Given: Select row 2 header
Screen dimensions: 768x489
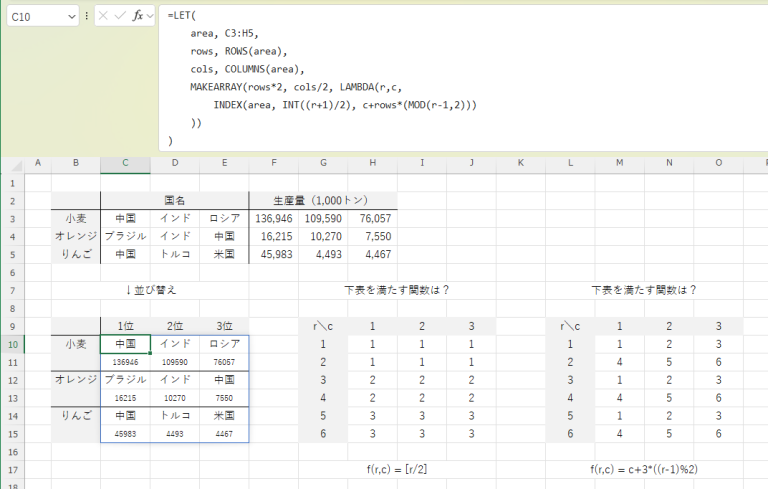Looking at the screenshot, I should (12, 201).
